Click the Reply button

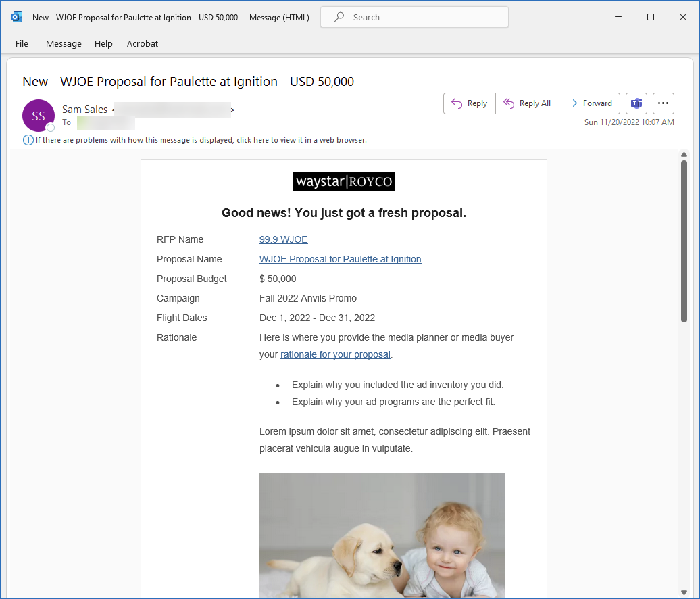pos(470,103)
